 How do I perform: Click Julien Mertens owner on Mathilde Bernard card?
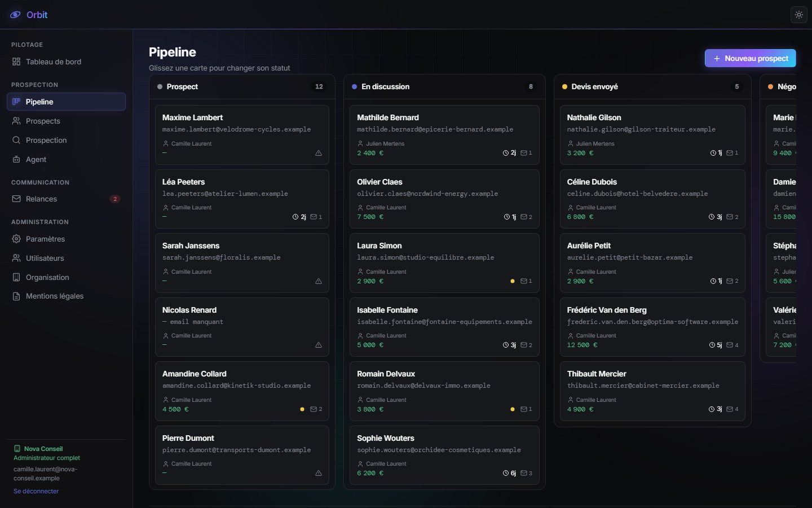click(x=385, y=143)
